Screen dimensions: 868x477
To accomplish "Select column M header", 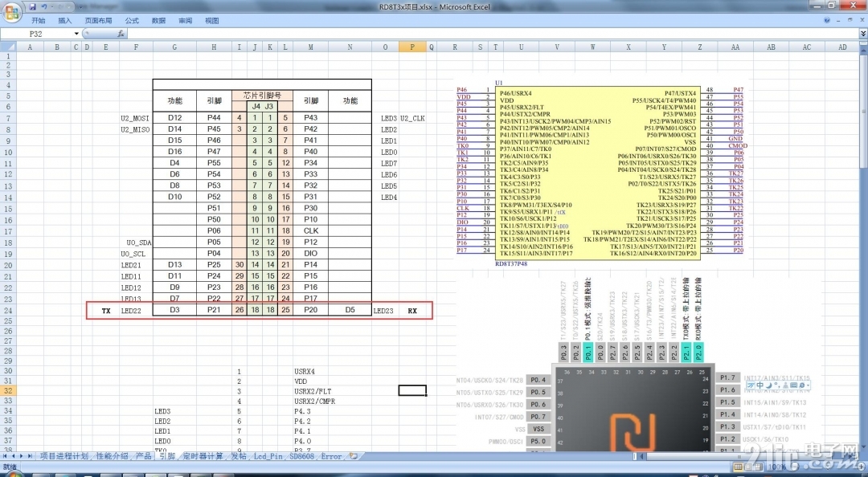I will [310, 47].
